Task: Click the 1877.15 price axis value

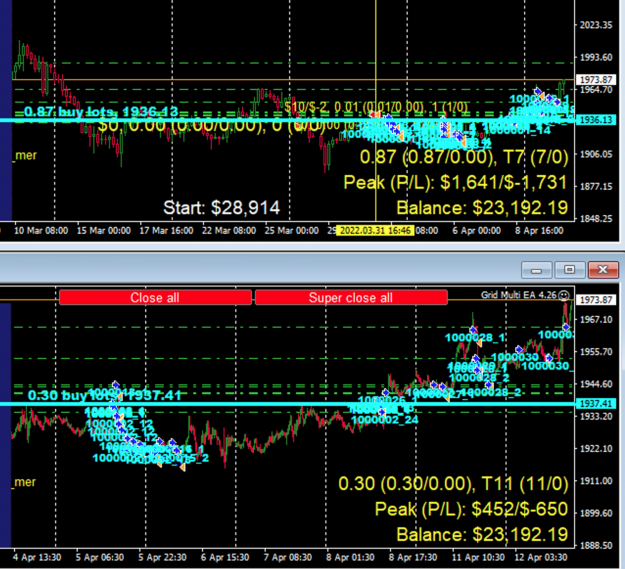Action: tap(596, 186)
